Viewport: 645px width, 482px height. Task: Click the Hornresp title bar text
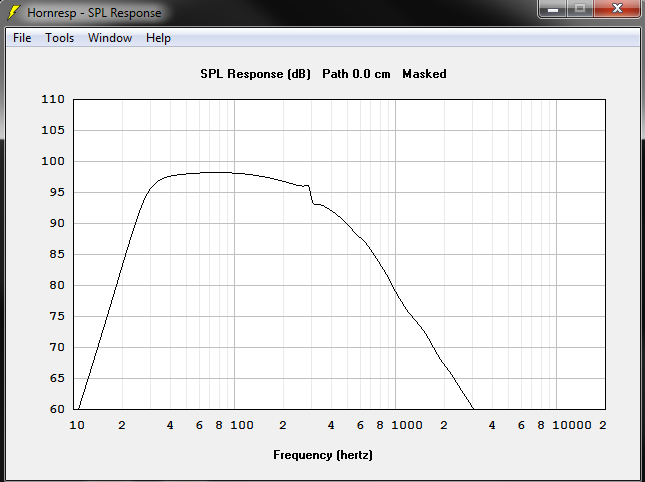coord(94,13)
